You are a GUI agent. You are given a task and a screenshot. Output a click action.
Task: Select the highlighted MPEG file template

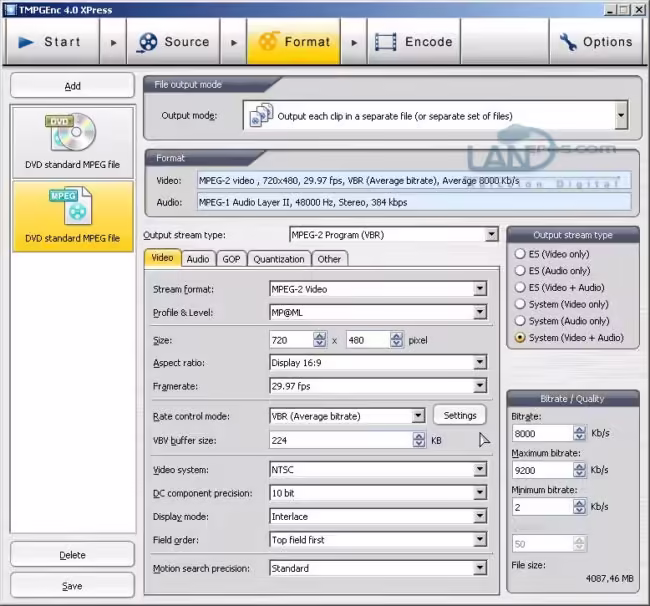[73, 216]
